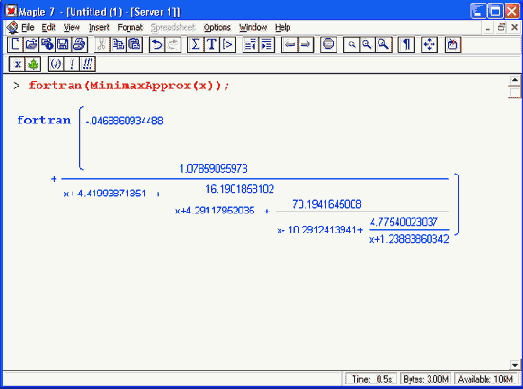Insert math input with Sigma icon

tap(195, 44)
